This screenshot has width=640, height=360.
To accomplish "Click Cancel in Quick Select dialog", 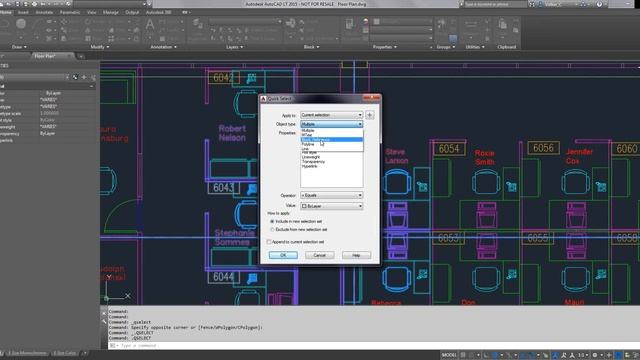I will [320, 255].
